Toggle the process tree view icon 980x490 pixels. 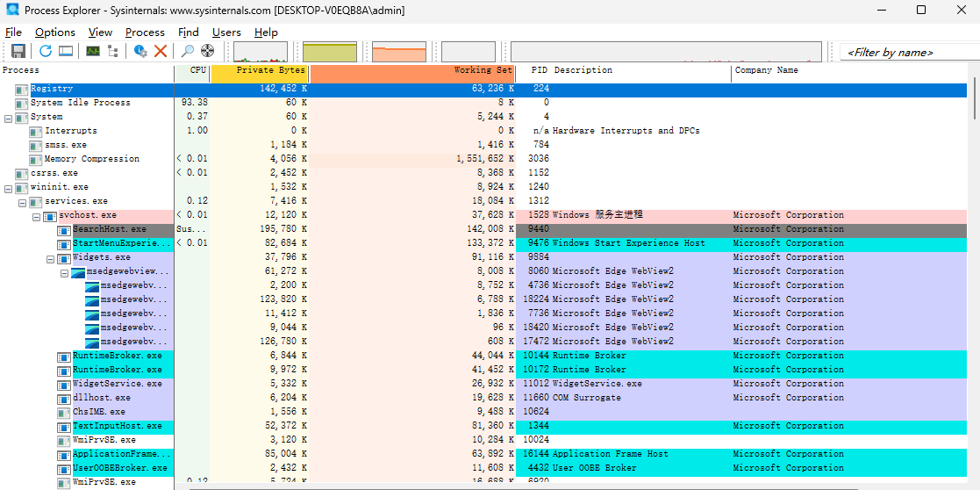click(x=113, y=51)
